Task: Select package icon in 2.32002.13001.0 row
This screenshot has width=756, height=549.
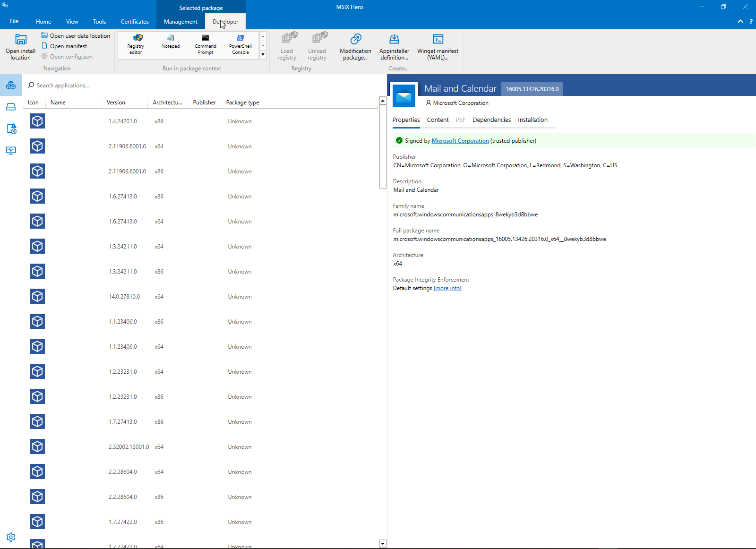Action: click(37, 447)
